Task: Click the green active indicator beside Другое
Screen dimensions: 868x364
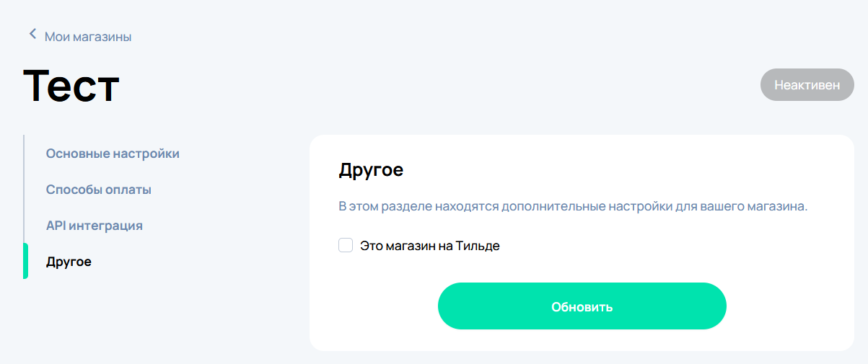Action: tap(26, 261)
